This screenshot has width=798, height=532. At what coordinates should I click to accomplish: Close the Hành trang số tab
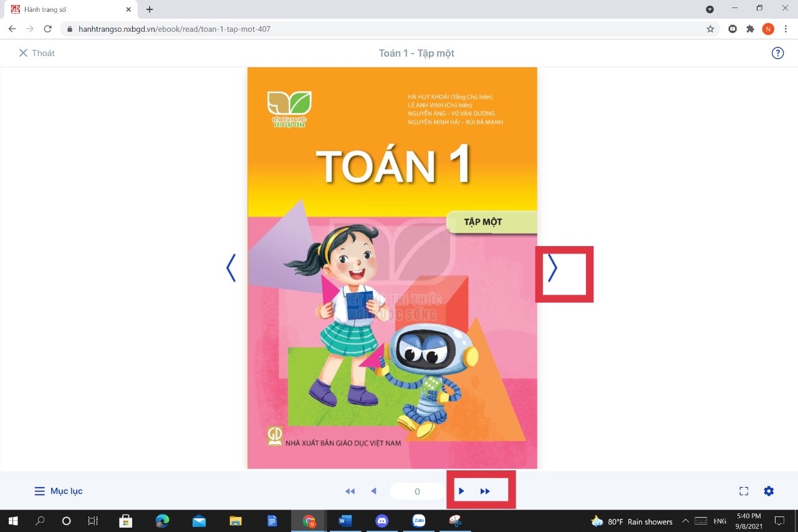click(128, 9)
